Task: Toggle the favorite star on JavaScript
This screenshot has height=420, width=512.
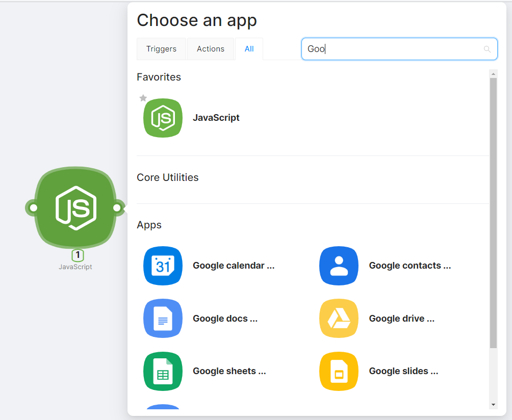Action: point(143,98)
